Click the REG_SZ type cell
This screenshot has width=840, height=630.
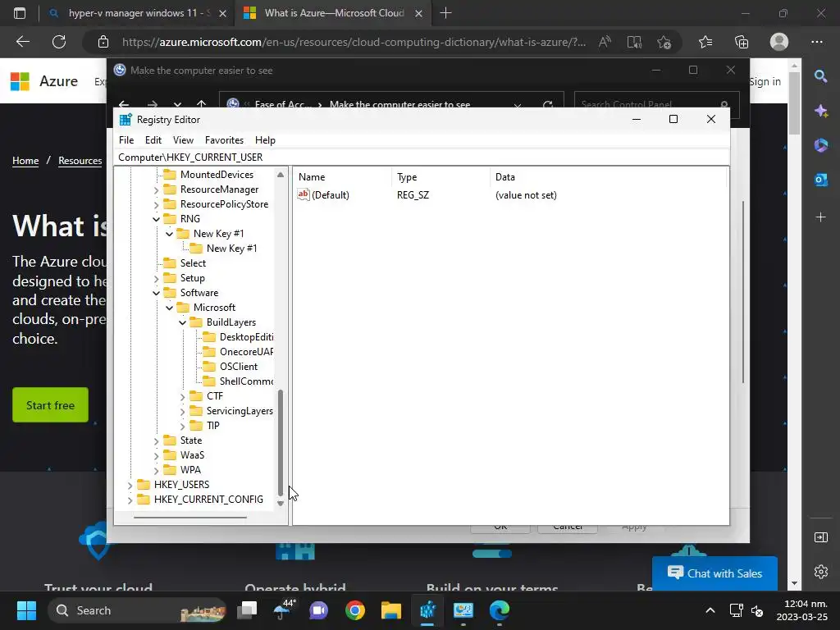click(413, 195)
